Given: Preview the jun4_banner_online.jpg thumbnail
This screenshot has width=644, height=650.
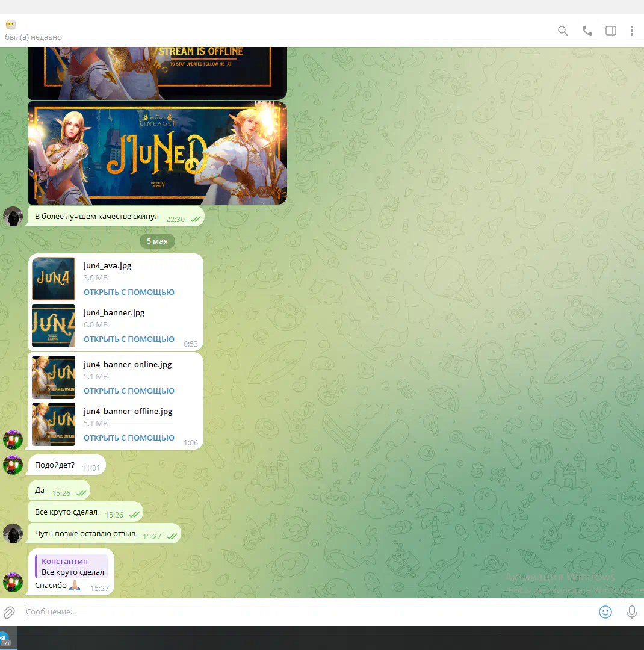Looking at the screenshot, I should click(x=54, y=377).
